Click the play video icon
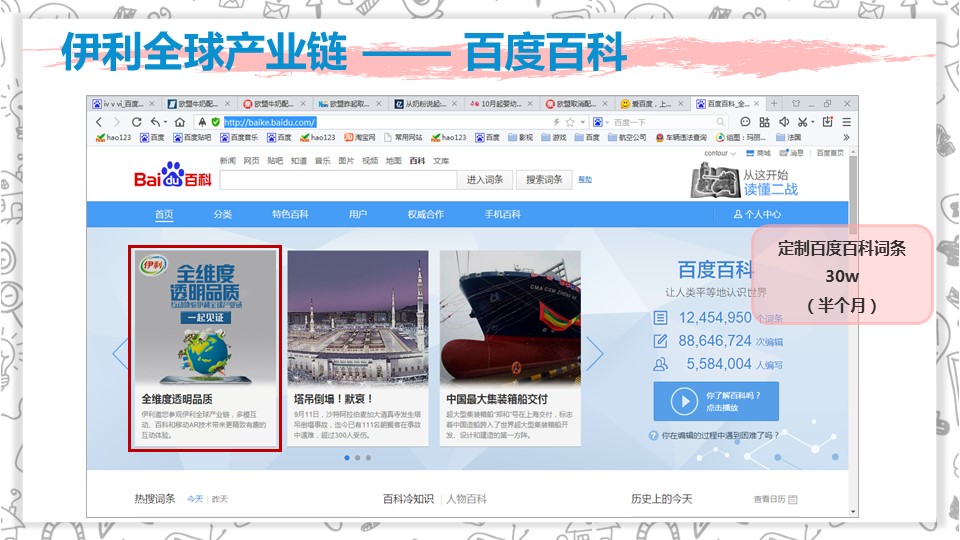 [684, 401]
